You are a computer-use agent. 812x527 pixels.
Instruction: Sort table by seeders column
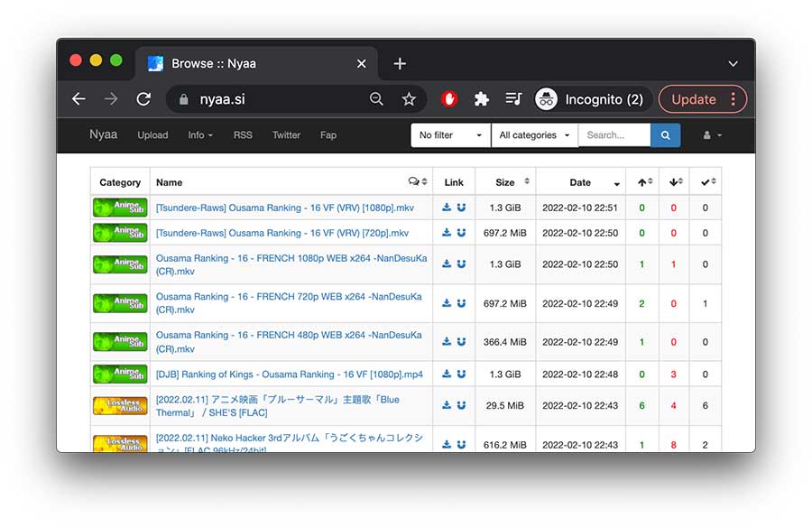(644, 182)
